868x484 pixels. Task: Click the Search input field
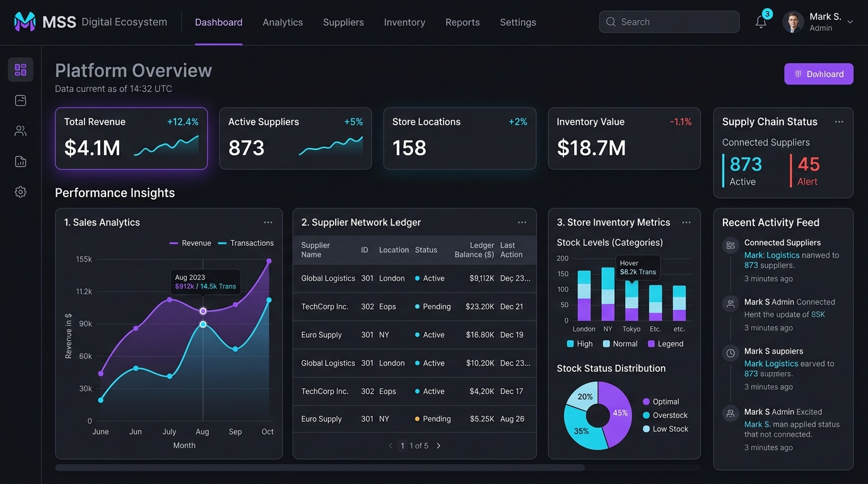[669, 22]
